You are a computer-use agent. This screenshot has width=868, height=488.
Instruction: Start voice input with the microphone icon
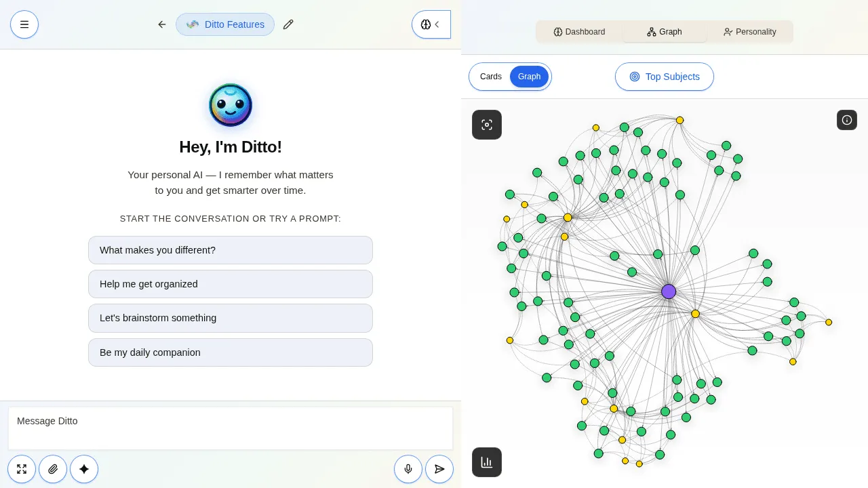pyautogui.click(x=408, y=469)
